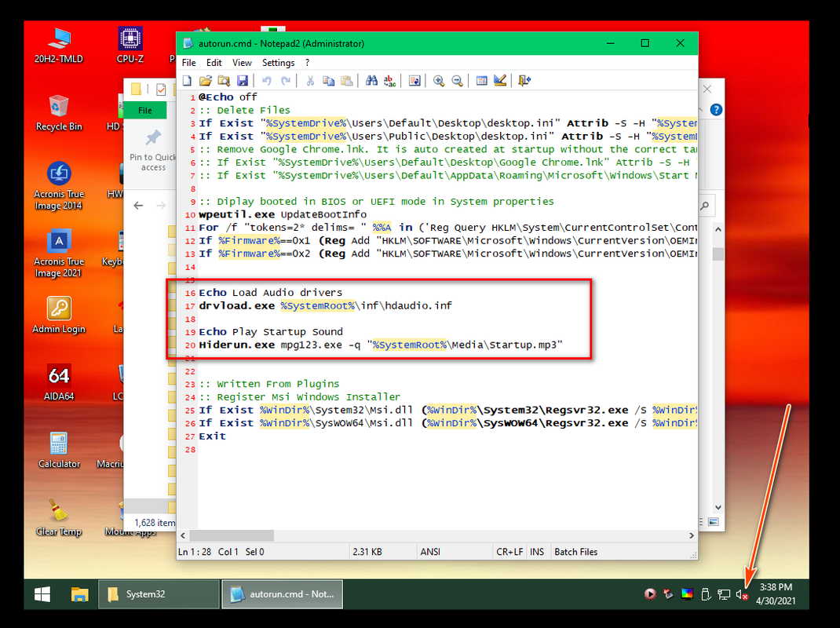Click the search magnifier in Explorer window
The width and height of the screenshot is (840, 628).
(705, 206)
